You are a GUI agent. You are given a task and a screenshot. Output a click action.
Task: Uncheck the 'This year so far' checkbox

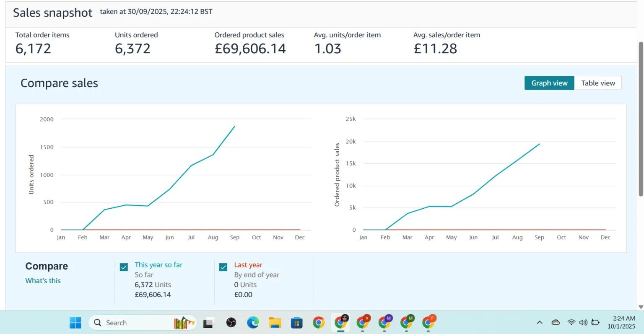124,267
